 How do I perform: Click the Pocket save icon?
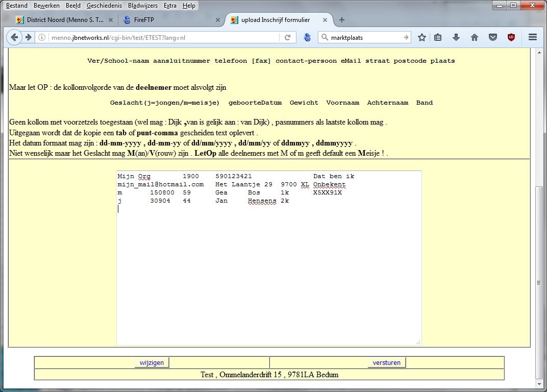(492, 37)
